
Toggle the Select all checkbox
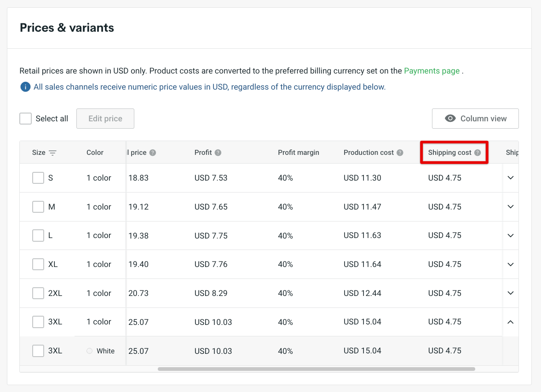[25, 119]
